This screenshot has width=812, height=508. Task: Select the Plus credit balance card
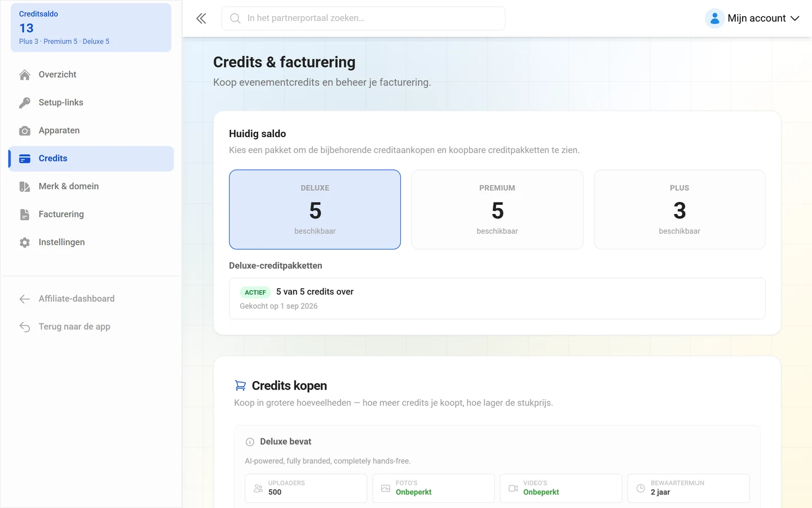679,209
